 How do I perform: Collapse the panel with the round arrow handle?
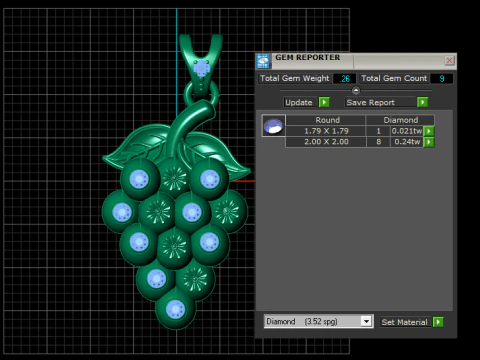356,90
